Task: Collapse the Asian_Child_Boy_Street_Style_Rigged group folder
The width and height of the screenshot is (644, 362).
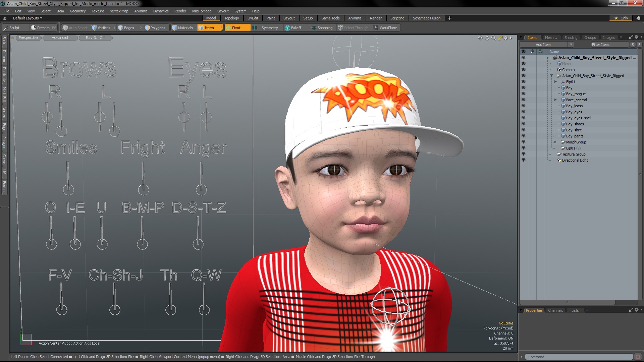Action: point(552,76)
